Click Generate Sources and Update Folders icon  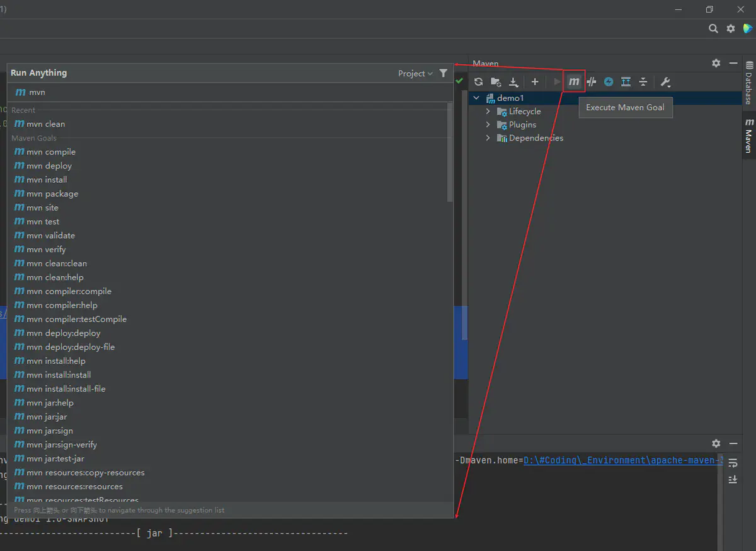click(x=496, y=82)
